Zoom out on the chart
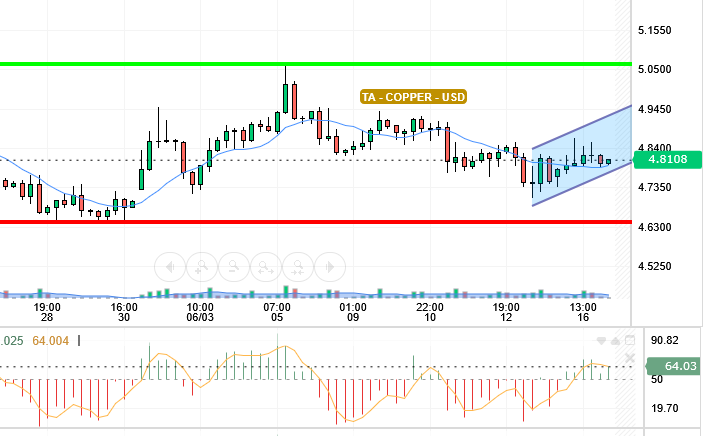The height and width of the screenshot is (436, 703). pos(234,267)
